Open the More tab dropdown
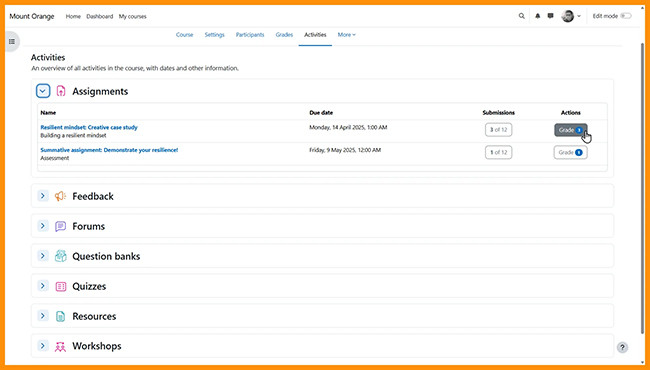 (x=347, y=35)
